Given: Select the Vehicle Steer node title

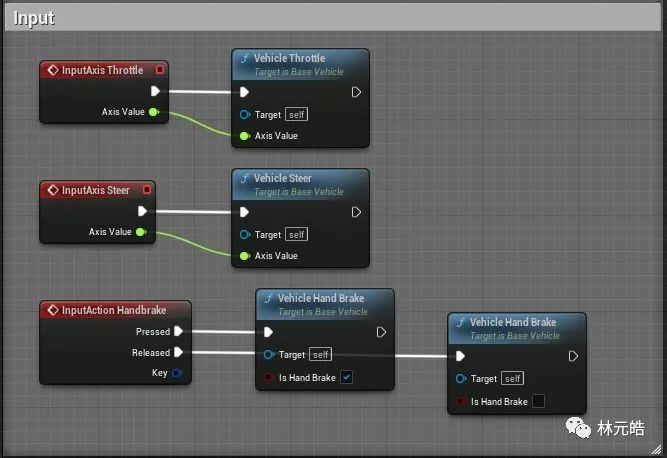Looking at the screenshot, I should point(282,178).
